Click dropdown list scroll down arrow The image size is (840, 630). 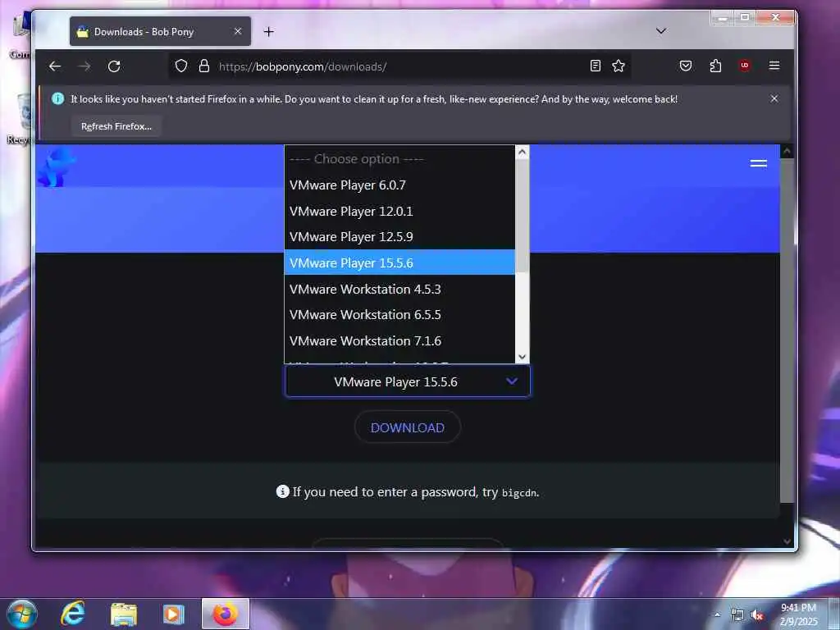tap(523, 357)
